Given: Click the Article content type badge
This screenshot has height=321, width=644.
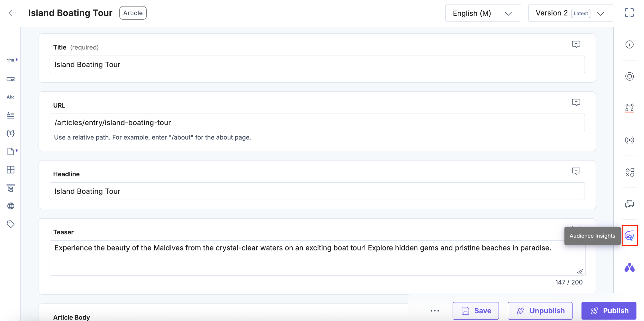Looking at the screenshot, I should (x=133, y=13).
